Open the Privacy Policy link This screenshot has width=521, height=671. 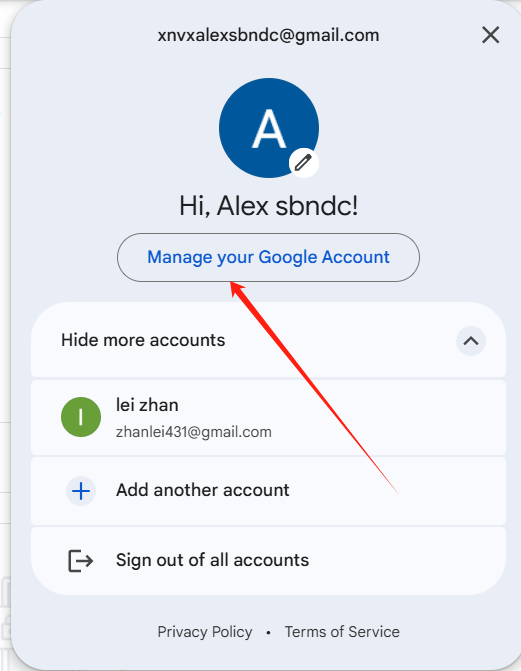click(205, 632)
